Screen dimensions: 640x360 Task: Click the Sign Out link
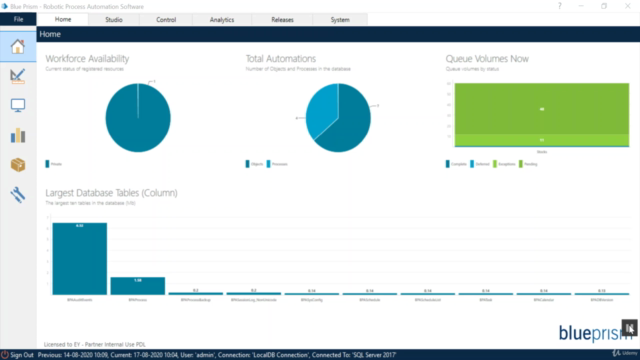[22, 355]
